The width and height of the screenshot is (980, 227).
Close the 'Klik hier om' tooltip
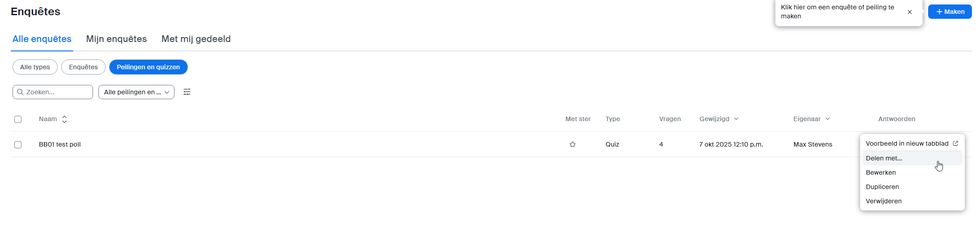tap(910, 12)
